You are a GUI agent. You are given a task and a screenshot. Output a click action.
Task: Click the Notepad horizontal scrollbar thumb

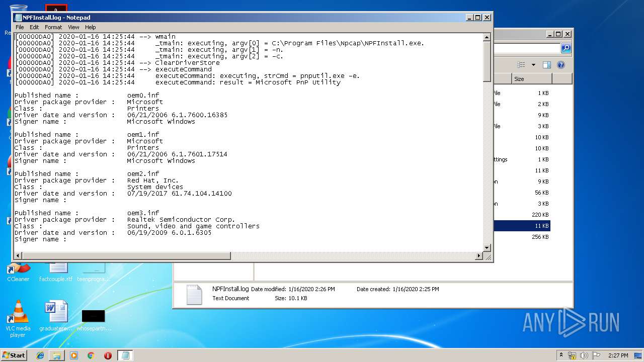tap(126, 256)
